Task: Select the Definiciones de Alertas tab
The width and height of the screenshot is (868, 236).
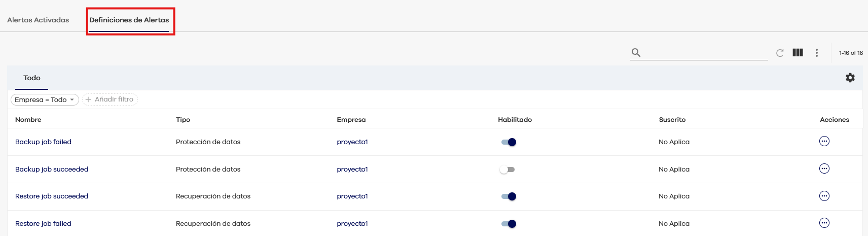Action: [x=129, y=20]
